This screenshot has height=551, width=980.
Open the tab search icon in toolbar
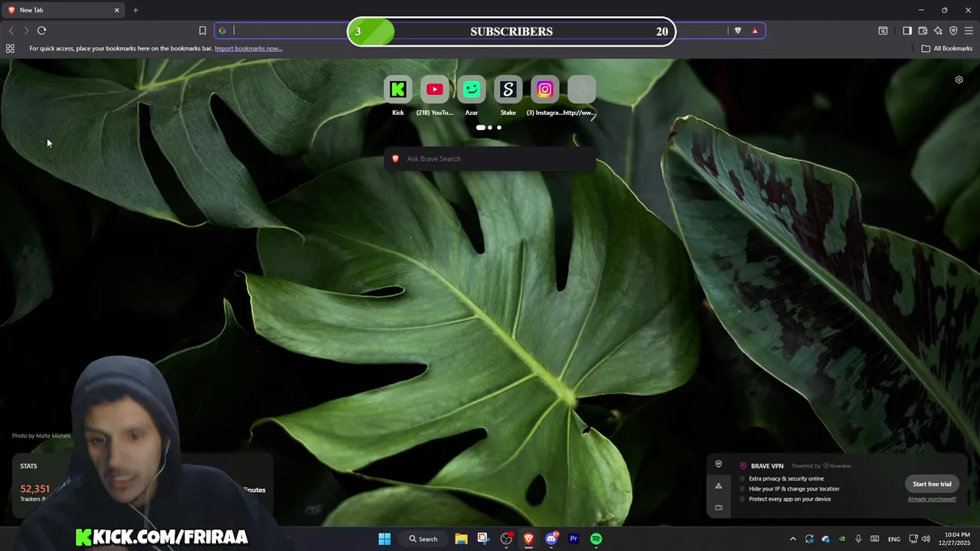883,31
